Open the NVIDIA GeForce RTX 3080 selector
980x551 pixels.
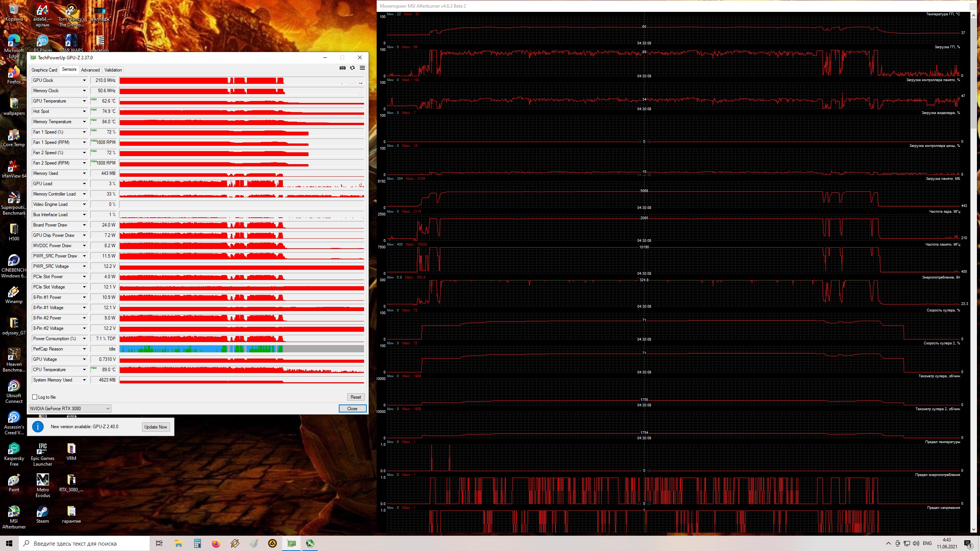pyautogui.click(x=70, y=409)
